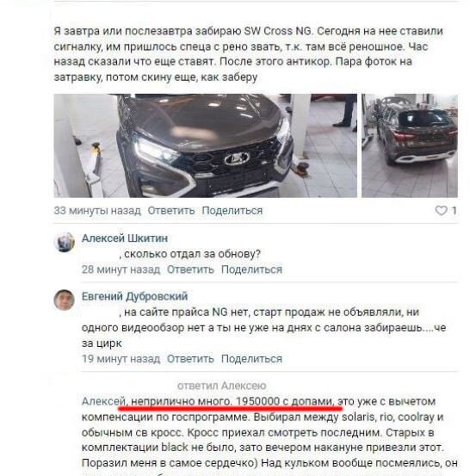The height and width of the screenshot is (476, 470).
Task: Open Евгений Дубровский's avatar picture
Action: click(x=65, y=300)
